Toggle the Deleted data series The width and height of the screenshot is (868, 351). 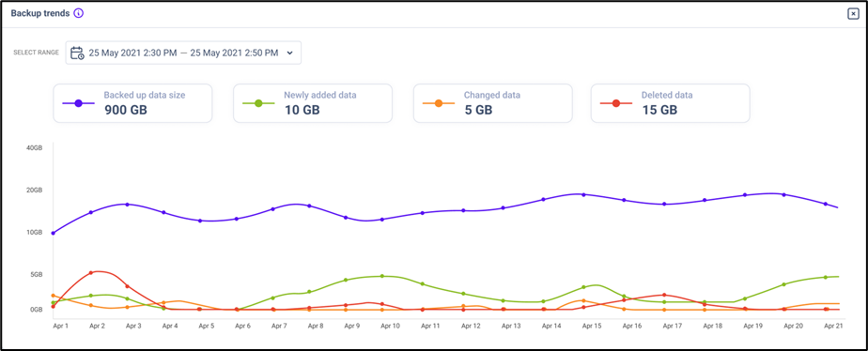click(x=671, y=103)
